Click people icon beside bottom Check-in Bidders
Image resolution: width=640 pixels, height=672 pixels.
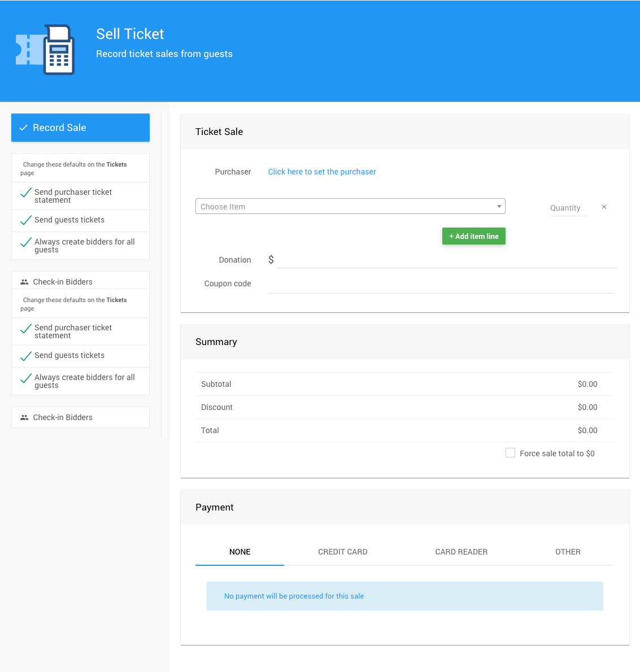(24, 417)
